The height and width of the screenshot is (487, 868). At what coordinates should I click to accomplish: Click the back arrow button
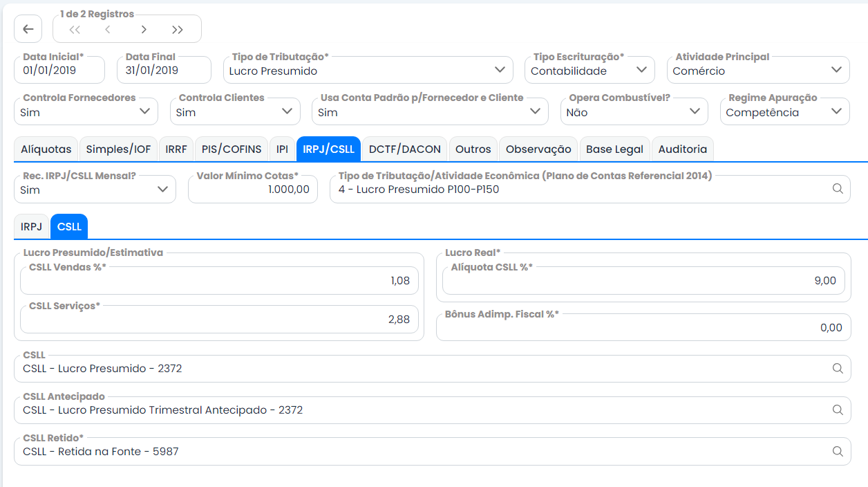pos(28,29)
